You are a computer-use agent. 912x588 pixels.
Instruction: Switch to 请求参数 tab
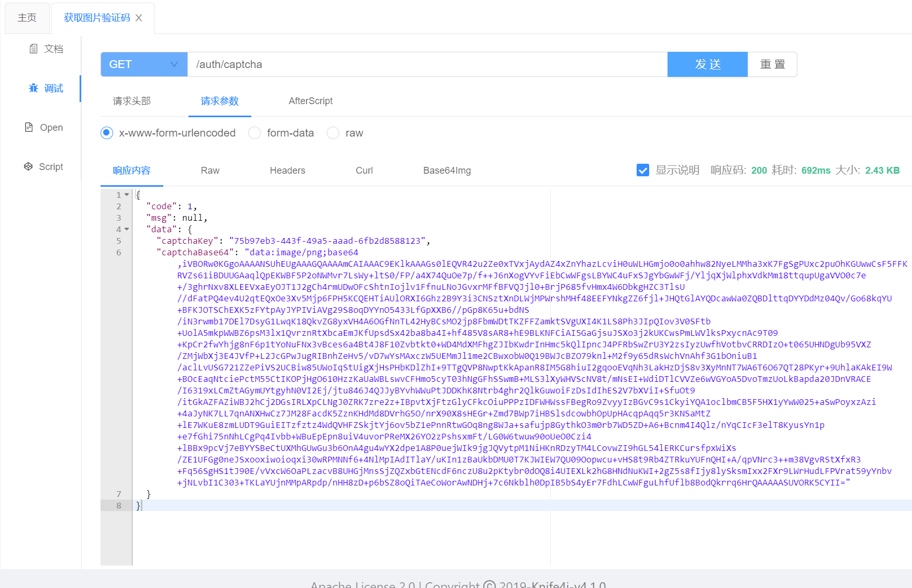coord(220,101)
